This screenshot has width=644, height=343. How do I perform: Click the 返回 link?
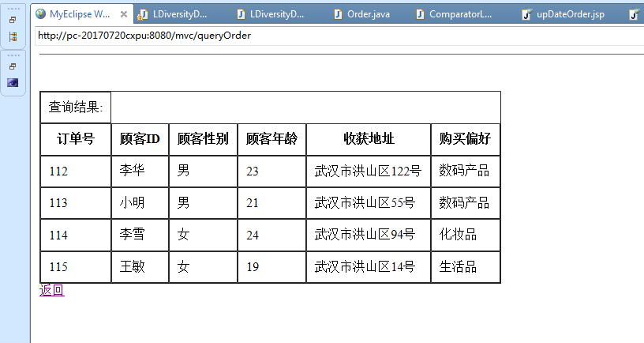[x=52, y=290]
